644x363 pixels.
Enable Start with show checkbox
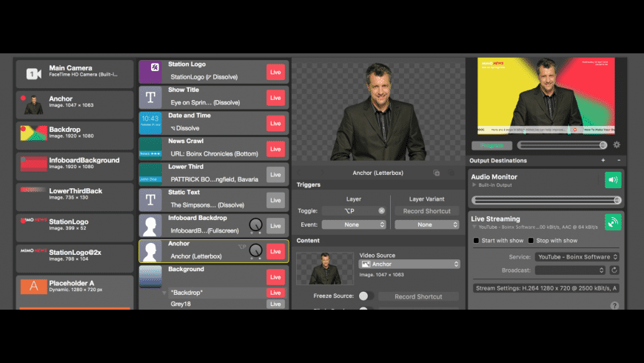476,241
